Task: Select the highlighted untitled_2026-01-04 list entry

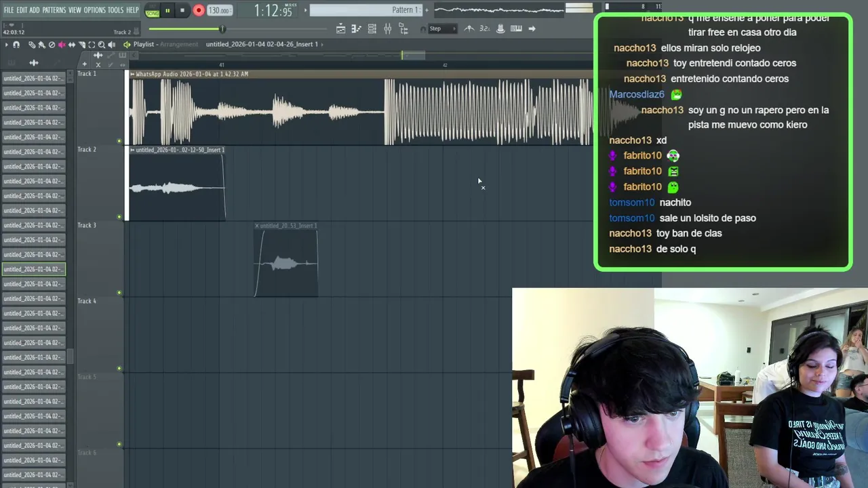Action: (33, 269)
